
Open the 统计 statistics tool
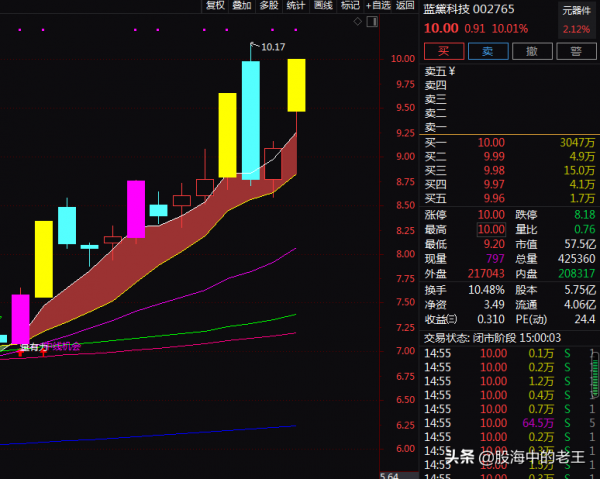click(296, 6)
